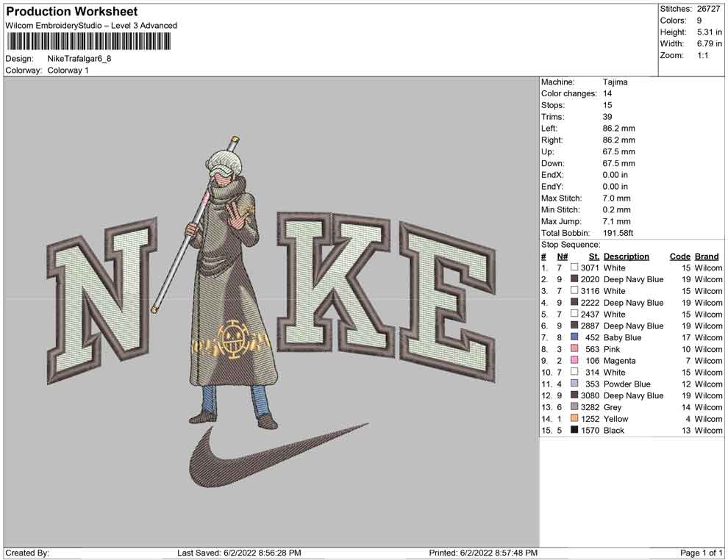Click the 'Description' column header
This screenshot has width=728, height=560.
[626, 256]
